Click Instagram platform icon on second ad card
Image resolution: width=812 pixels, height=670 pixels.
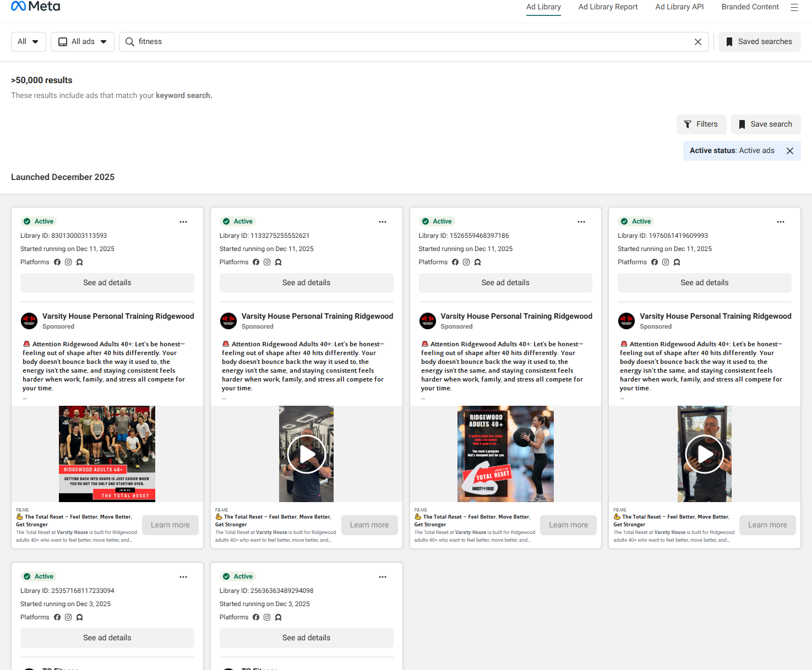(x=267, y=262)
